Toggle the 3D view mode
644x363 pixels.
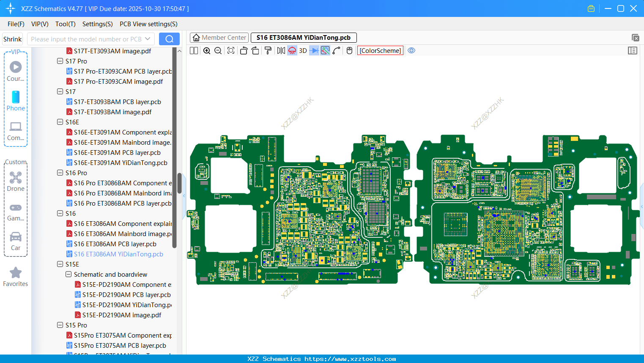[303, 51]
